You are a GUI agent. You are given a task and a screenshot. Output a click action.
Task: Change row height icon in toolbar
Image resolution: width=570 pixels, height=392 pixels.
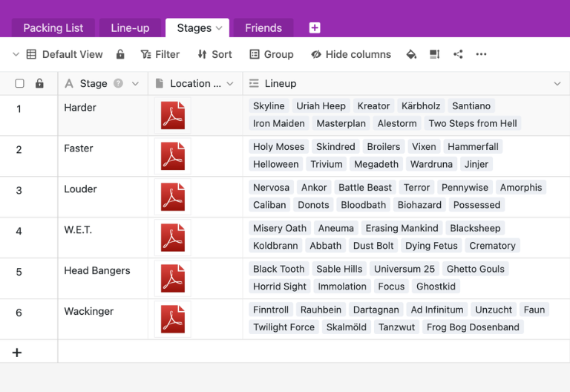pos(434,54)
